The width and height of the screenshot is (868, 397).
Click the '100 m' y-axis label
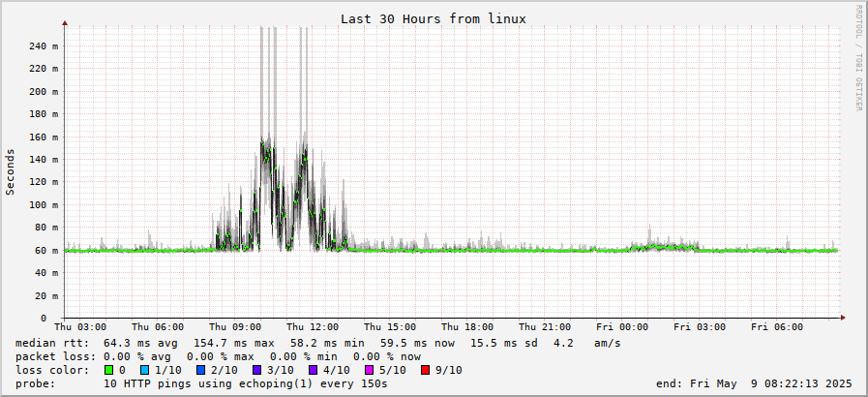point(44,205)
